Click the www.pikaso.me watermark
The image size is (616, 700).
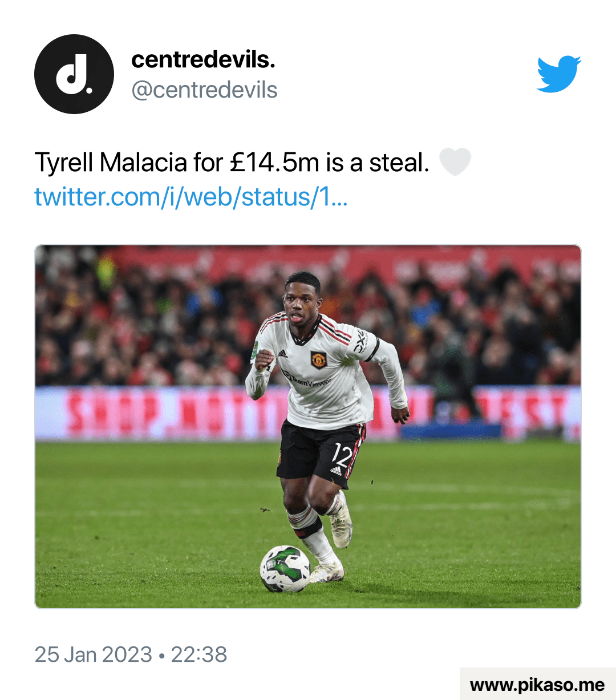(537, 685)
